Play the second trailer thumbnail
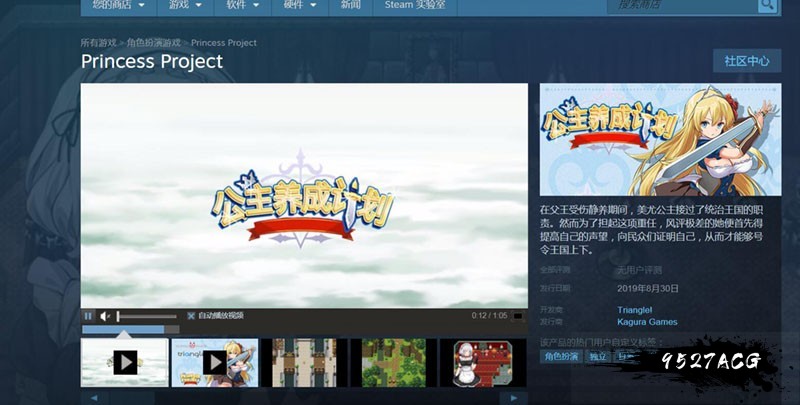Image resolution: width=800 pixels, height=405 pixels. tap(214, 362)
